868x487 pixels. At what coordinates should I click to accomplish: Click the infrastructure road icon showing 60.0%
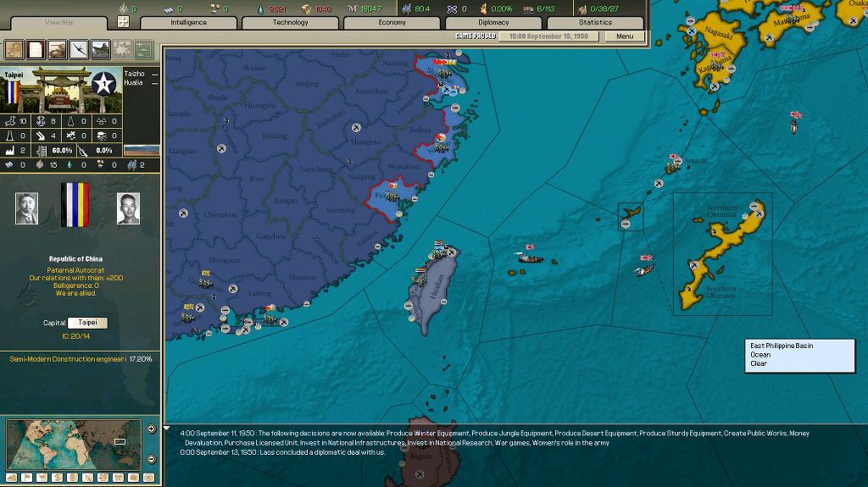[41, 150]
